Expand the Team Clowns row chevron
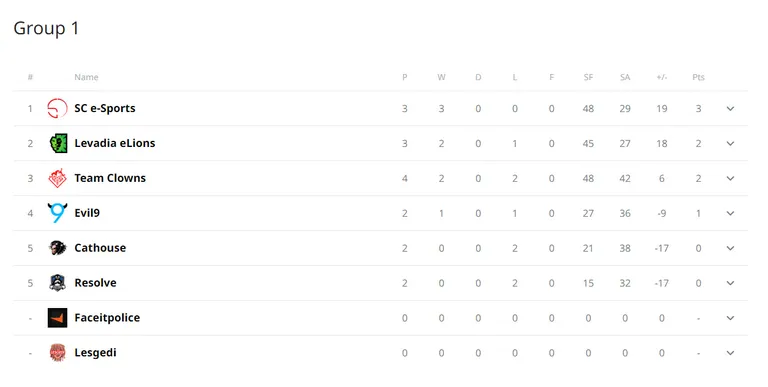Screen dimensions: 768x387 coord(730,178)
